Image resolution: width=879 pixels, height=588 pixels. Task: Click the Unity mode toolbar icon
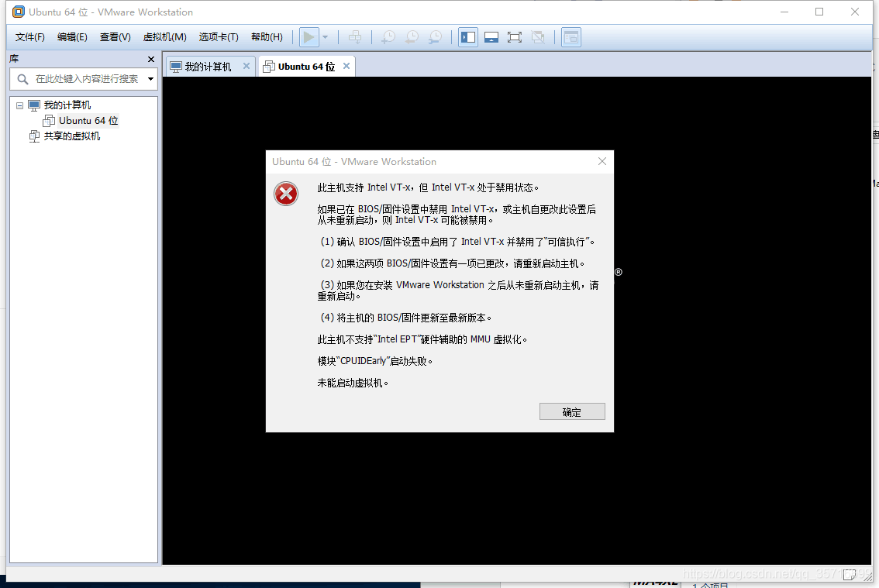point(538,37)
